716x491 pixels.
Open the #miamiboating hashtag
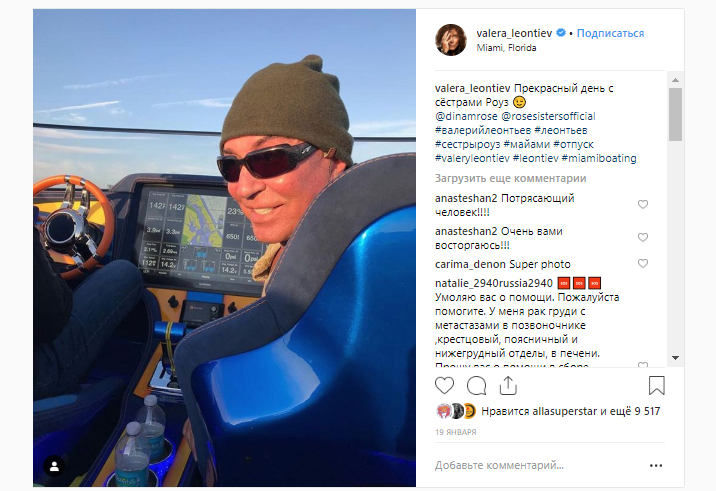[599, 158]
